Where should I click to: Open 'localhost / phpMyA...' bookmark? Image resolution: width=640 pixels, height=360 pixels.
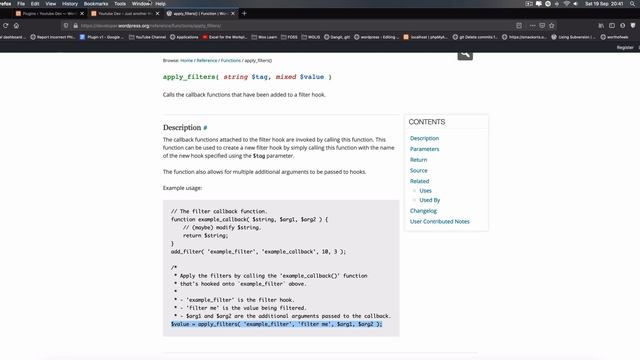(425, 37)
